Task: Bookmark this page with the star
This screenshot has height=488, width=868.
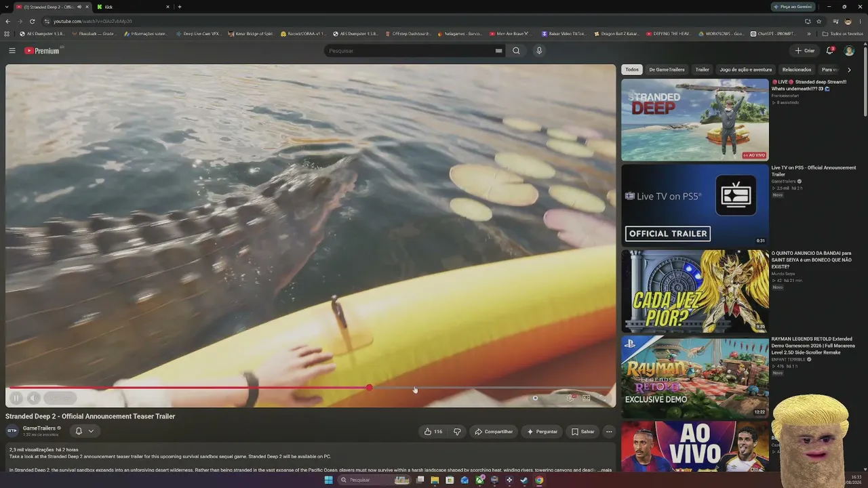Action: click(818, 21)
